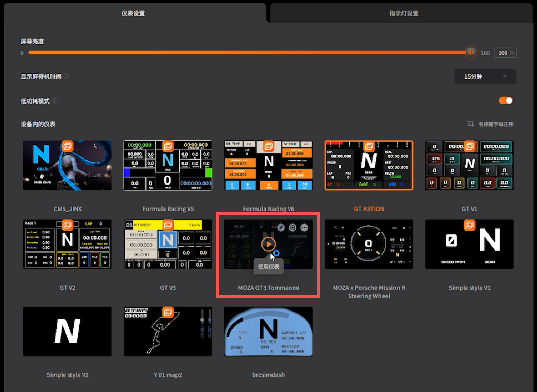This screenshot has height=392, width=537.
Task: Click info icon beside 低功耗模式
Action: [55, 101]
